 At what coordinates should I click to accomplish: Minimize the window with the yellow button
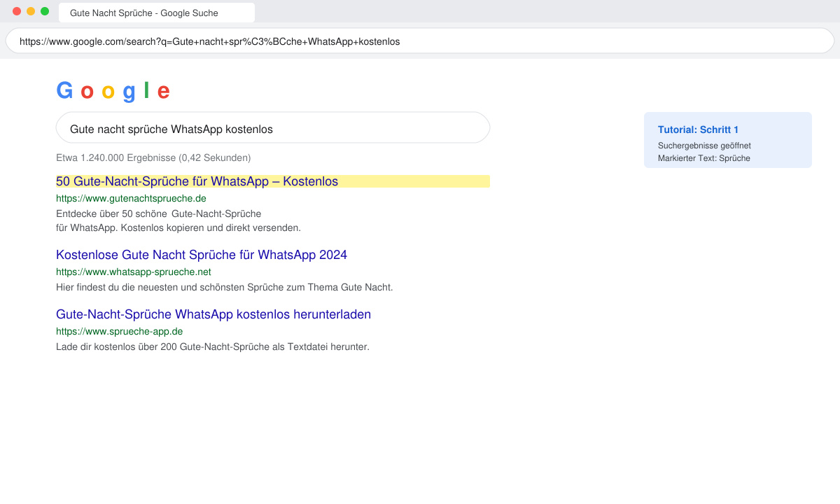point(31,11)
